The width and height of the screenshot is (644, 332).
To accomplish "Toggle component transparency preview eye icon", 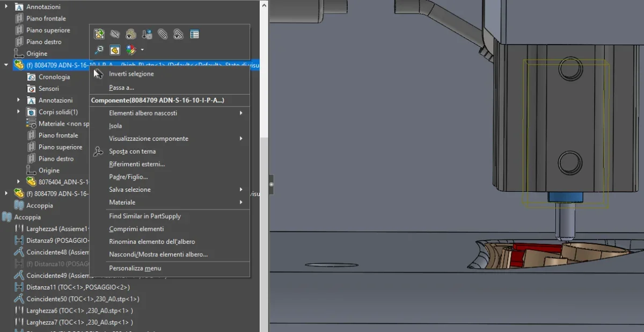I will (x=131, y=34).
